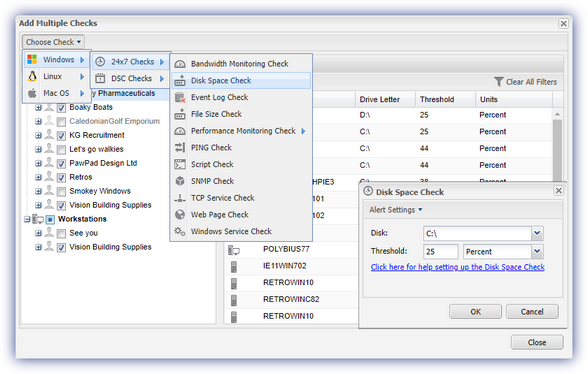Click the table scrollbar up arrow
This screenshot has height=374, width=588.
(557, 114)
